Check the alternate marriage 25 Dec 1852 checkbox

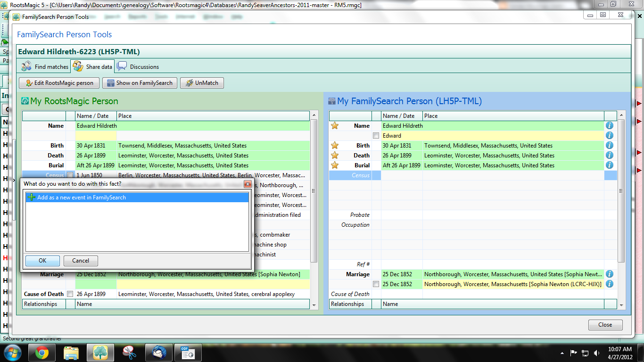pos(376,284)
